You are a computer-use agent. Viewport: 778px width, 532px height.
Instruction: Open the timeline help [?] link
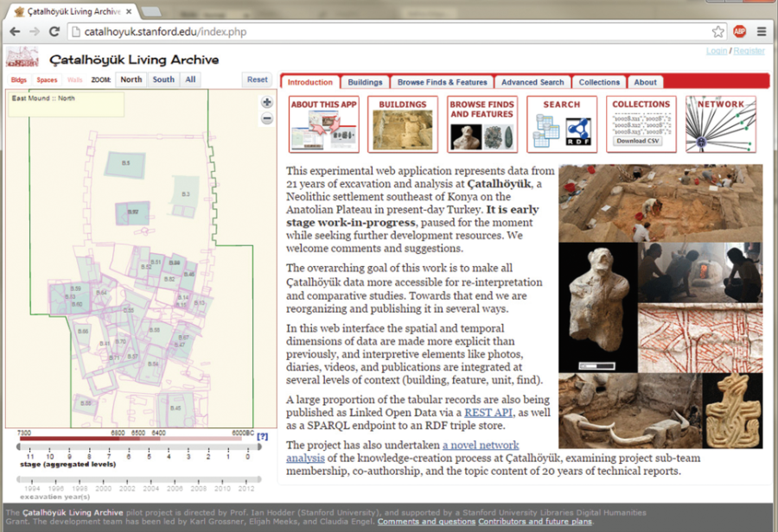pyautogui.click(x=262, y=437)
